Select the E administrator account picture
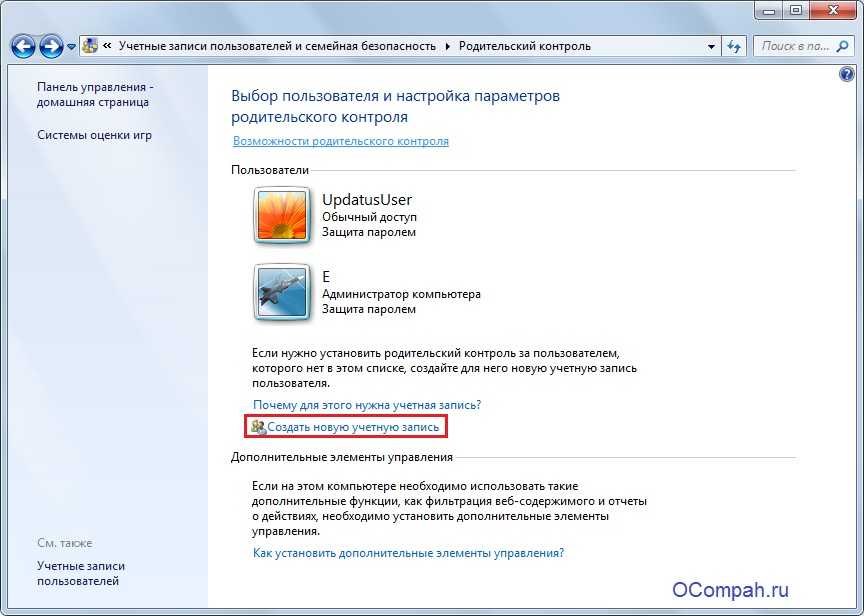 coord(282,292)
